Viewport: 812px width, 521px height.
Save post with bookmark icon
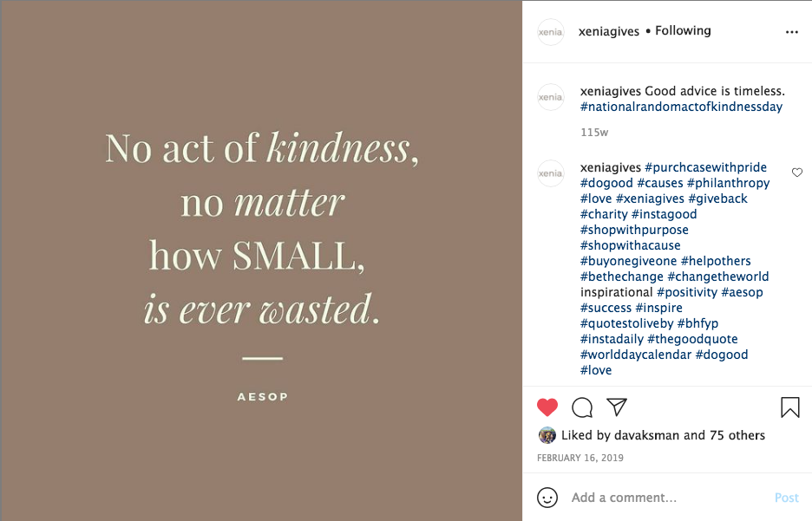click(x=789, y=407)
